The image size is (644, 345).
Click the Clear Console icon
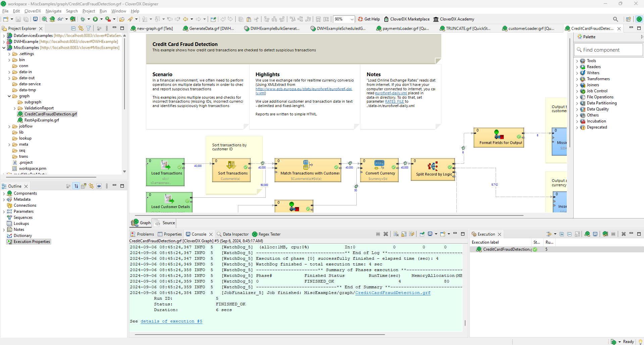tap(396, 234)
